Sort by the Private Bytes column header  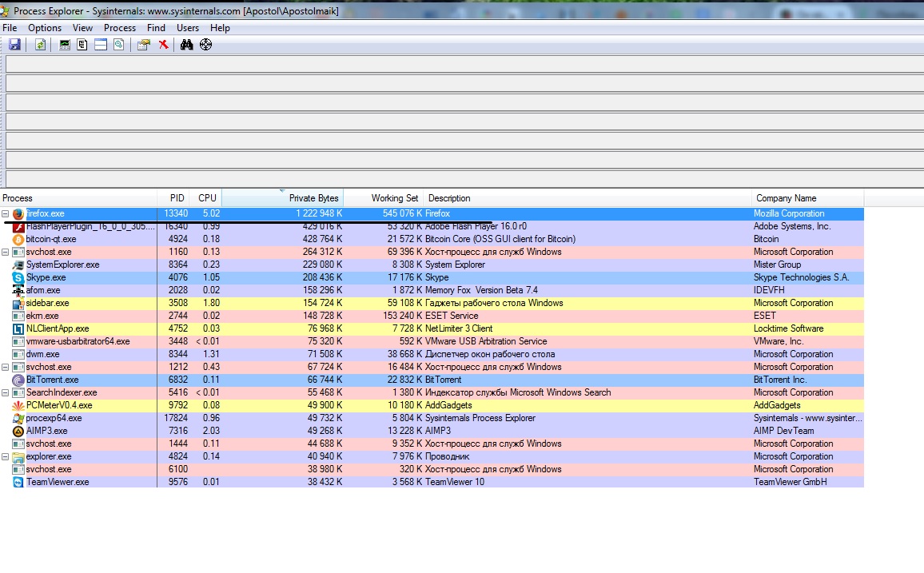pos(282,198)
